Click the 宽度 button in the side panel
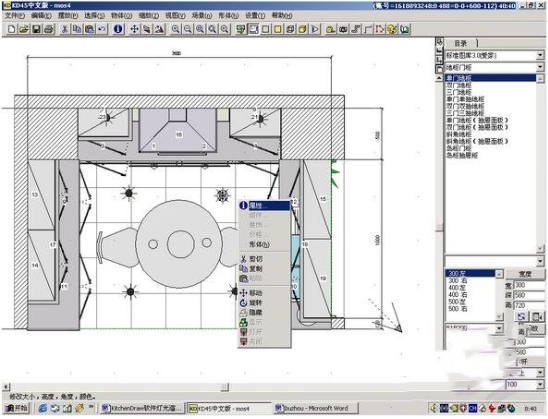548x419 pixels. pyautogui.click(x=525, y=274)
